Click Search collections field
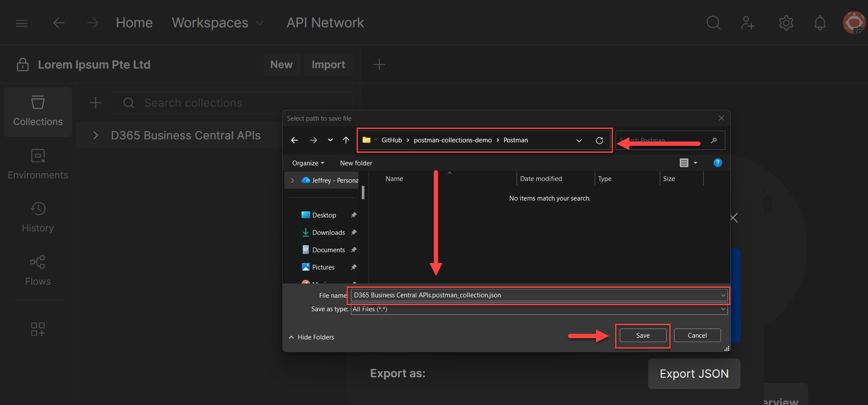Image resolution: width=868 pixels, height=405 pixels. click(232, 103)
